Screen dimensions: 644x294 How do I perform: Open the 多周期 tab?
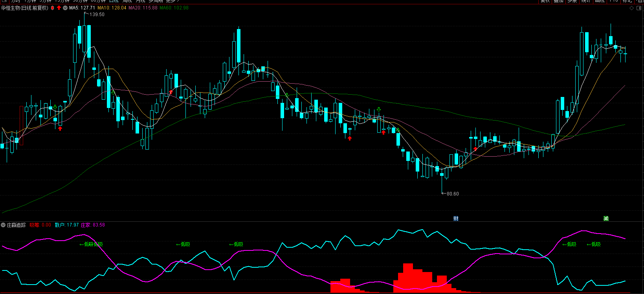click(156, 1)
